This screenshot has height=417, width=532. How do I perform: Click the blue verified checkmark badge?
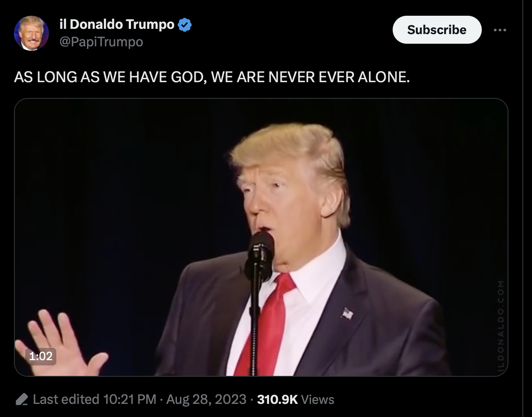click(x=185, y=25)
